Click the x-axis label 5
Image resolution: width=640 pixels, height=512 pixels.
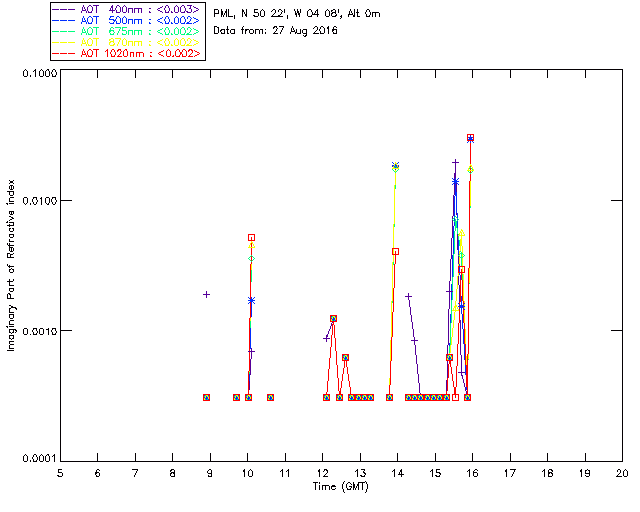[x=60, y=473]
